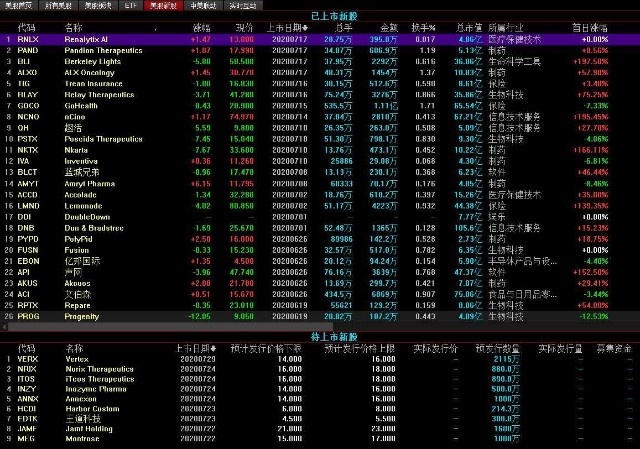
Task: Open the Akouos stock name
Action: pyautogui.click(x=77, y=283)
